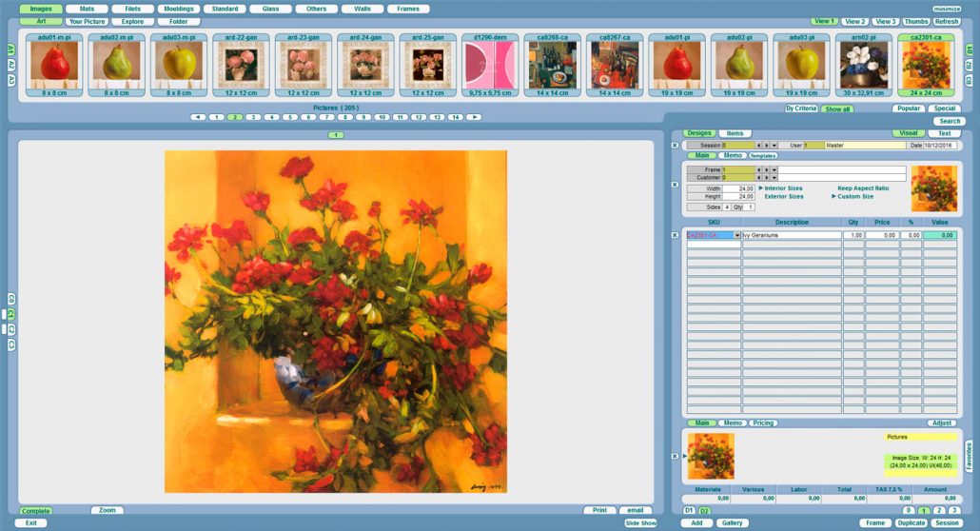The width and height of the screenshot is (980, 531).
Task: Open the Pricing tab
Action: pyautogui.click(x=763, y=423)
